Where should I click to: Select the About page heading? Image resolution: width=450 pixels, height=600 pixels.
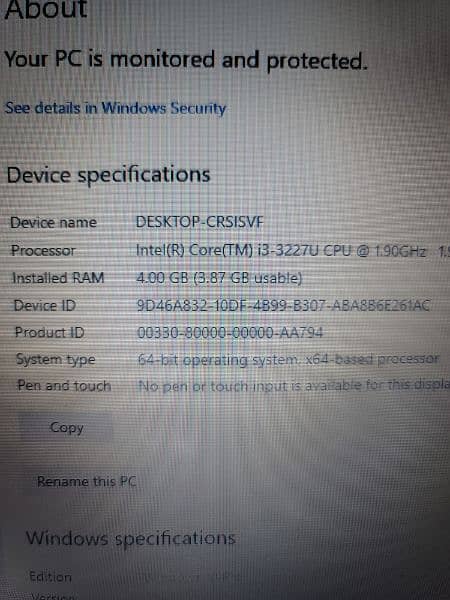[x=46, y=9]
